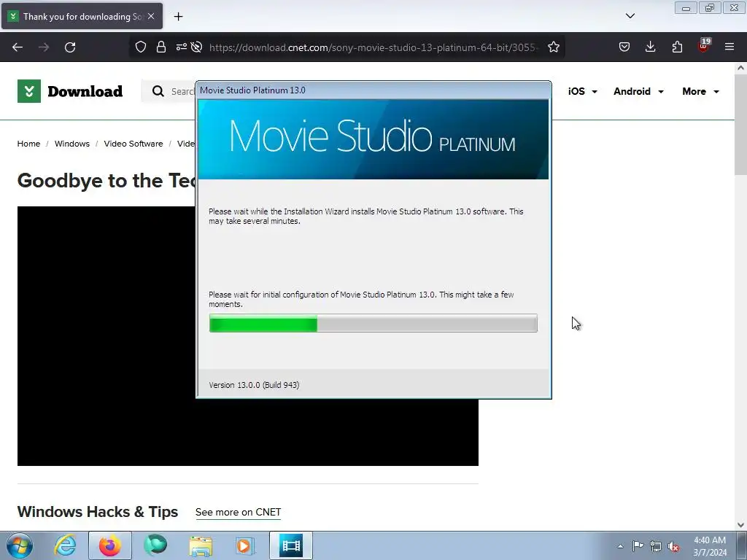Click the padlock site security icon
The width and height of the screenshot is (747, 560).
(161, 47)
